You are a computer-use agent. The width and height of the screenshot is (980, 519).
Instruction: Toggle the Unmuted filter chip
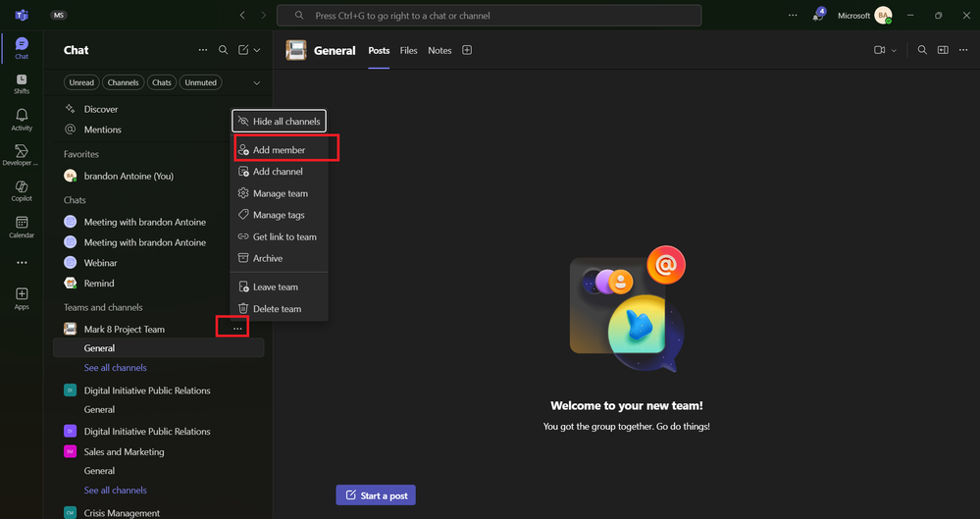pyautogui.click(x=201, y=82)
